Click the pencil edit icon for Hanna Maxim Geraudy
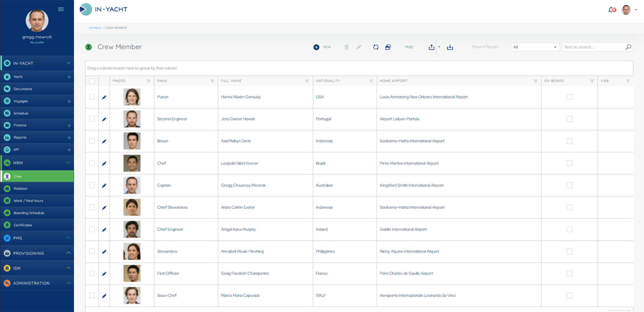The image size is (644, 312). (x=104, y=97)
